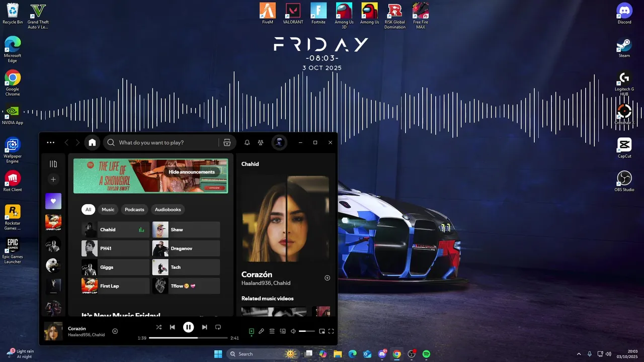Add Corazón to library from playback bar

point(115,331)
